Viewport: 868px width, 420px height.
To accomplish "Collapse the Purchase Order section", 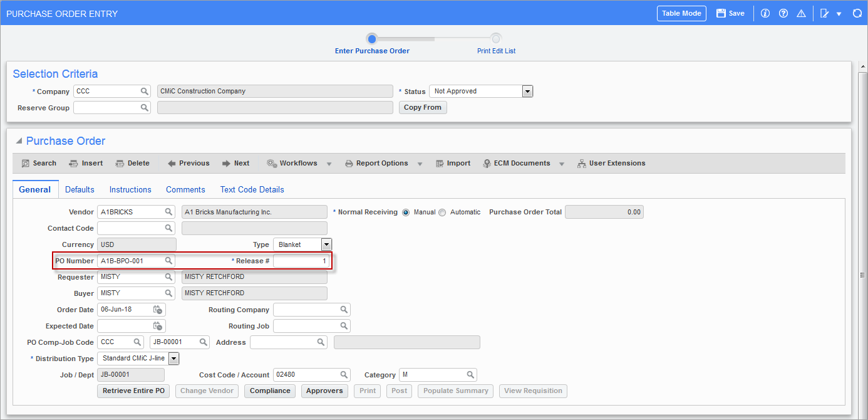I will [x=19, y=141].
